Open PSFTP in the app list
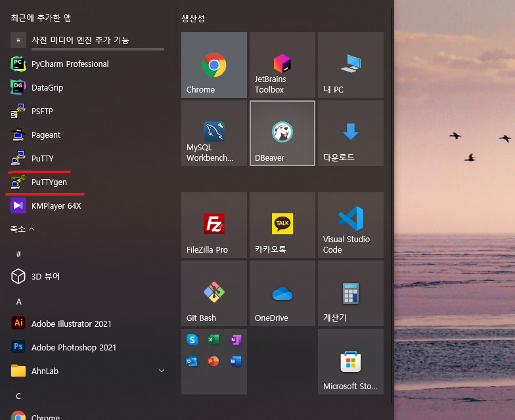 (87, 112)
